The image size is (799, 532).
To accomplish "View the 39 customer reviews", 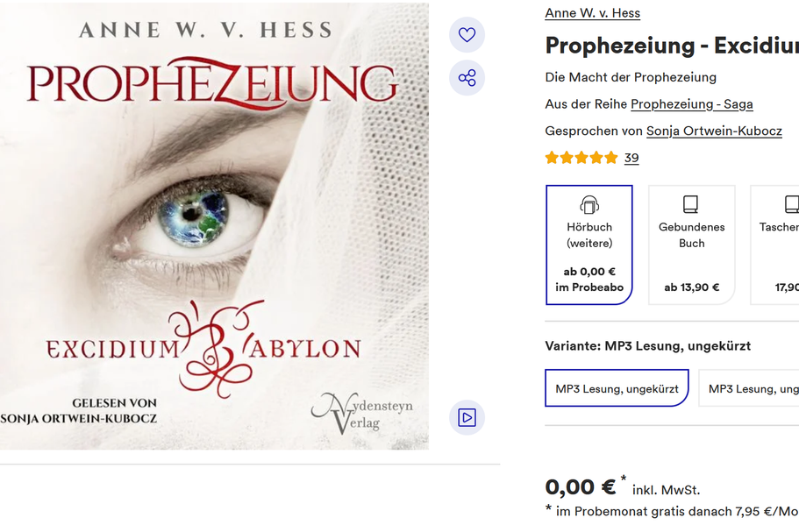I will click(631, 158).
